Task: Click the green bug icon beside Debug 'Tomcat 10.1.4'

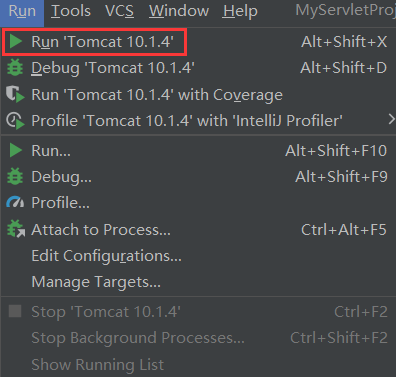Action: (15, 68)
